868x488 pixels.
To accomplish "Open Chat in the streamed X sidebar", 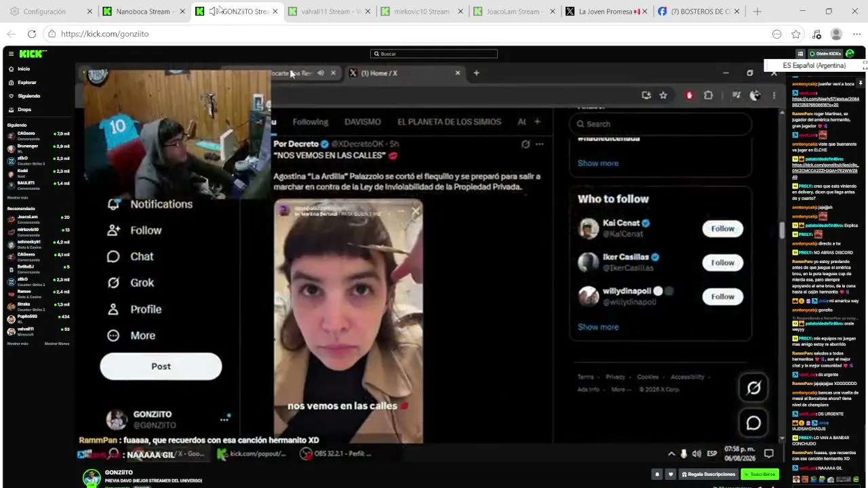I will (x=130, y=256).
